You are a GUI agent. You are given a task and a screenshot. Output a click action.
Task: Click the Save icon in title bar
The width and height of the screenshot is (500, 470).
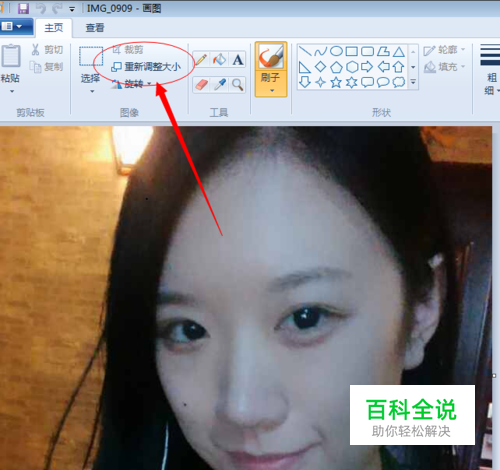point(23,8)
